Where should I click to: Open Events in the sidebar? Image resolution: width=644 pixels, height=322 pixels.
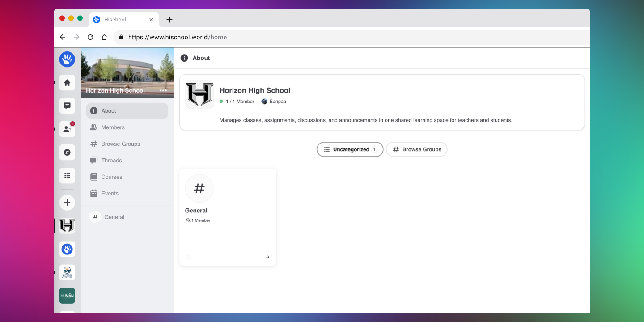(x=110, y=194)
